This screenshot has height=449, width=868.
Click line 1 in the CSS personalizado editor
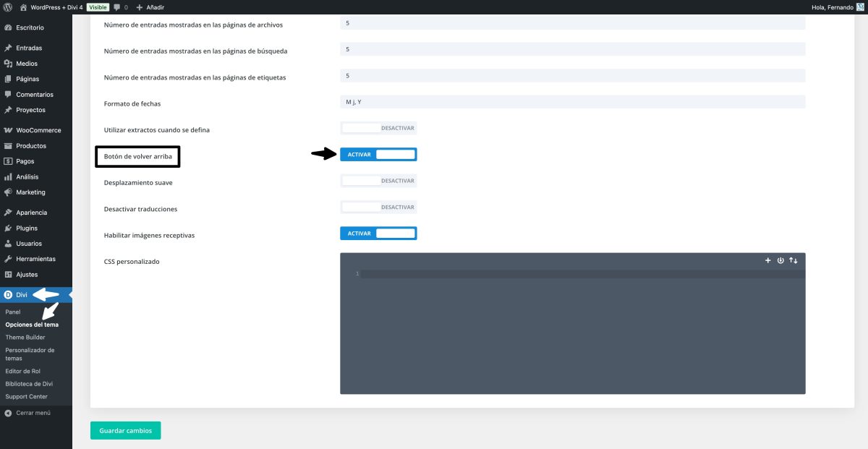coord(579,274)
